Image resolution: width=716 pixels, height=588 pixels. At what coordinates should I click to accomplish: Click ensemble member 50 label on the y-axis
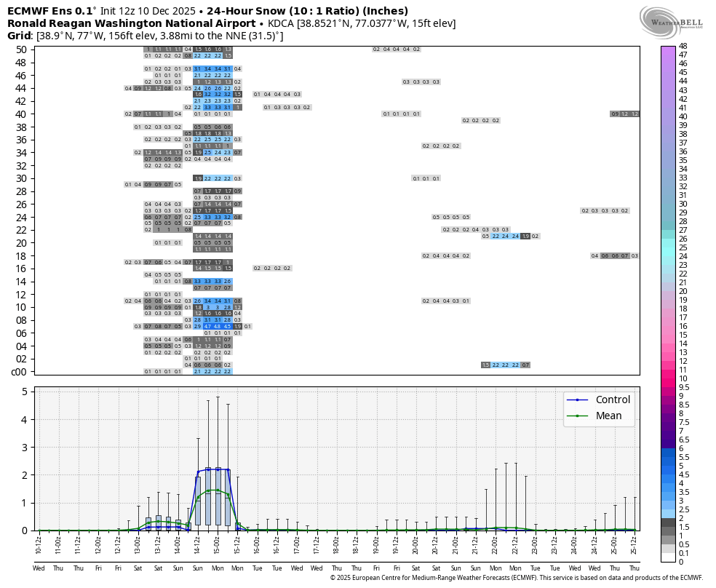[x=20, y=49]
